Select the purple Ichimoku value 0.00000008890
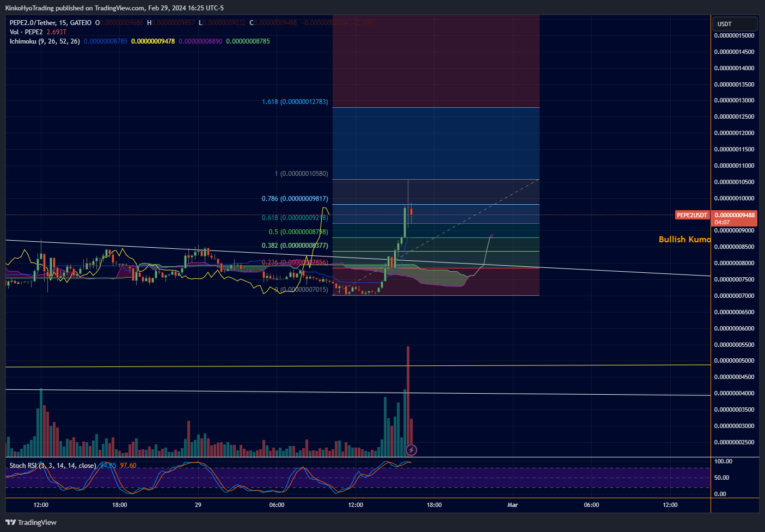 [x=200, y=41]
